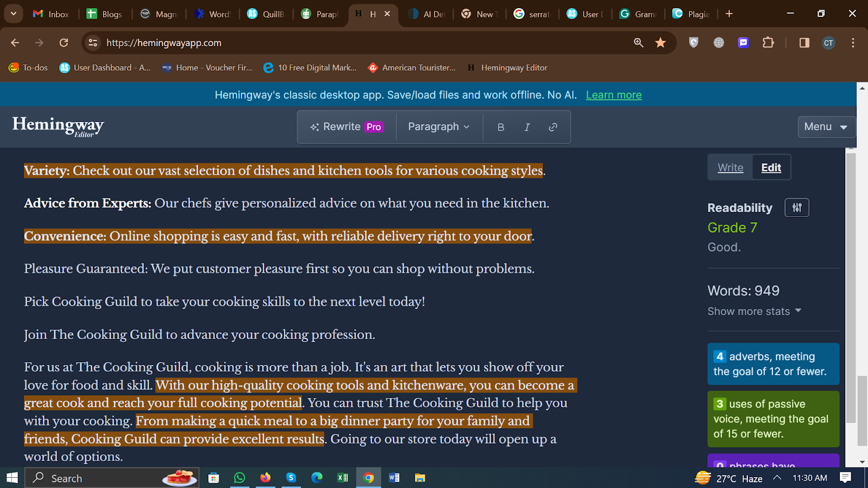Viewport: 868px width, 488px height.
Task: Switch to the Inbox Gmail tab
Action: click(x=51, y=14)
